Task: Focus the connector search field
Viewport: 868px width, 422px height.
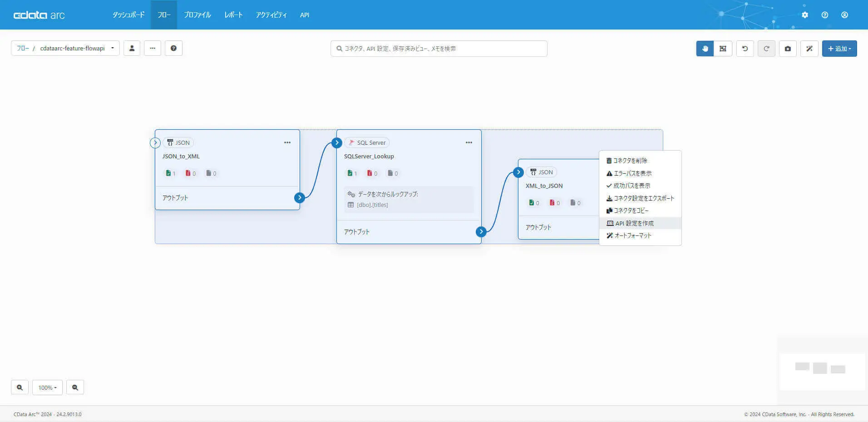Action: (x=439, y=49)
